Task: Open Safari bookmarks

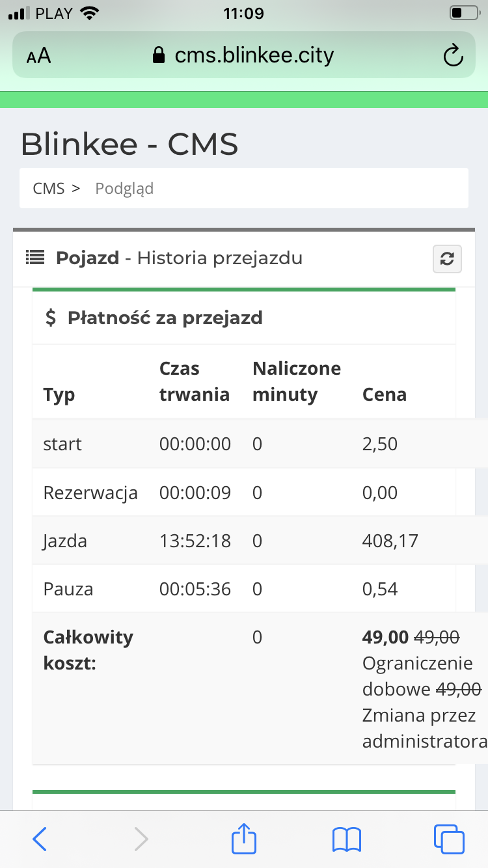Action: click(346, 839)
